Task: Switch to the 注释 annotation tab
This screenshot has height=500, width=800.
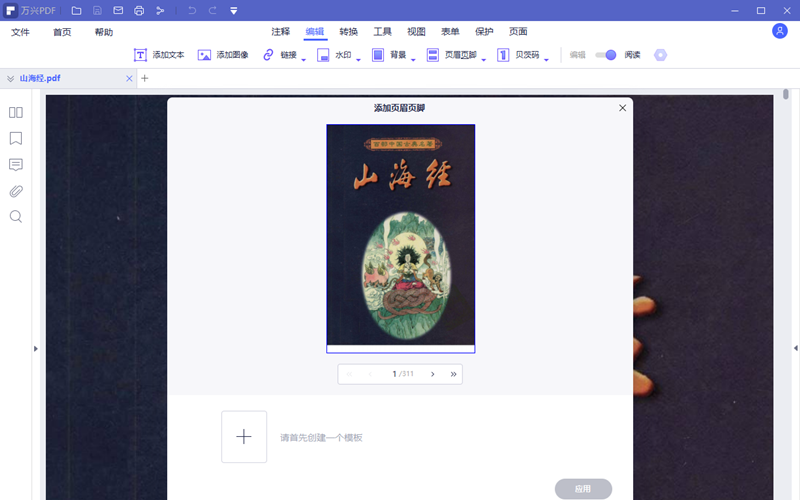Action: click(x=280, y=32)
